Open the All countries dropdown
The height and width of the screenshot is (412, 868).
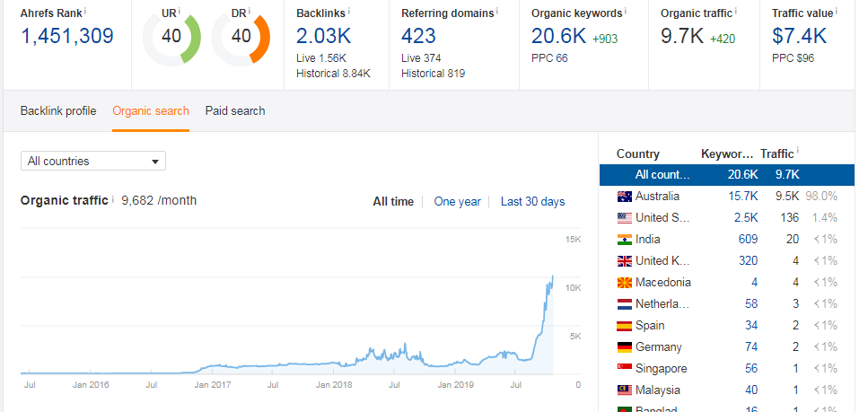point(93,162)
